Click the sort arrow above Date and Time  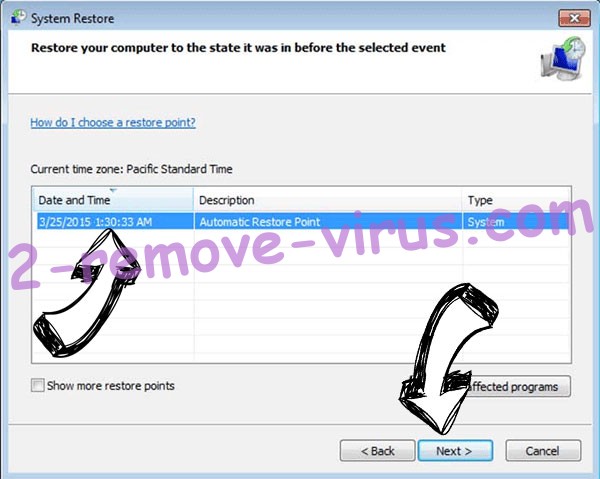click(113, 190)
